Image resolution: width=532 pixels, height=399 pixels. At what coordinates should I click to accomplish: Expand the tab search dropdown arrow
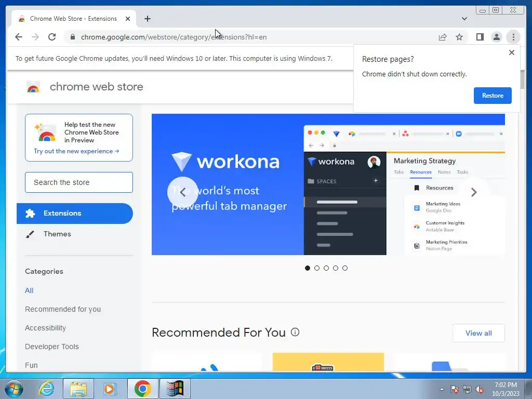pos(464,19)
